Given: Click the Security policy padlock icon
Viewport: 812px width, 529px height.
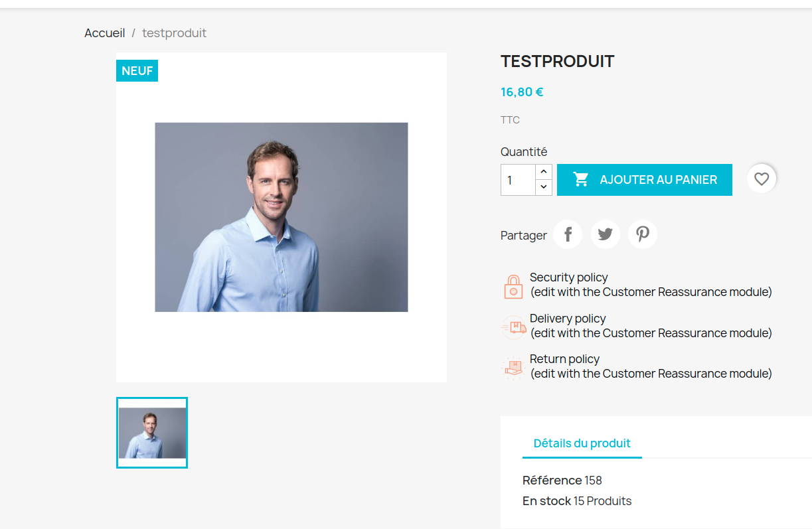Looking at the screenshot, I should tap(513, 284).
